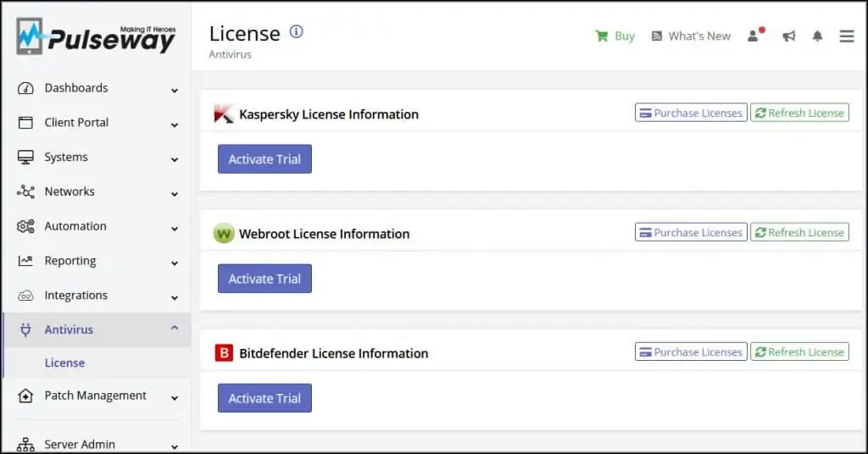Expand the Automation chevron
868x454 pixels.
[175, 229]
